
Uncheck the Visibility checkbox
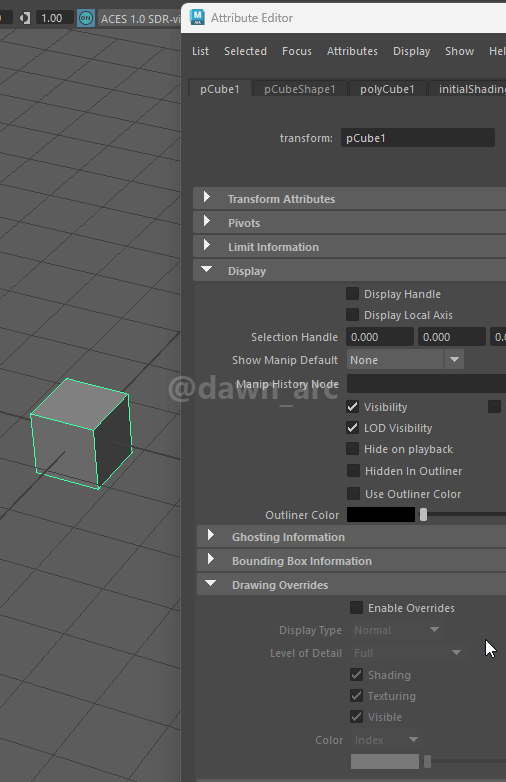(352, 406)
